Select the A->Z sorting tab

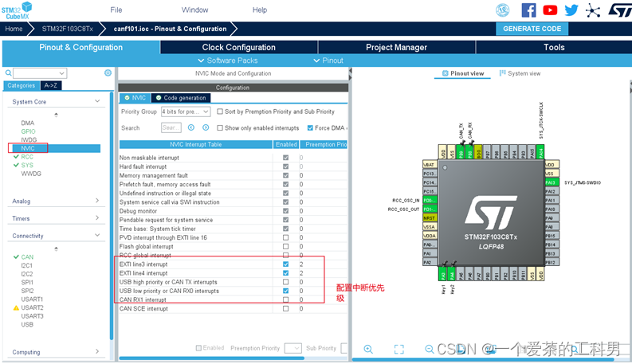tap(51, 85)
